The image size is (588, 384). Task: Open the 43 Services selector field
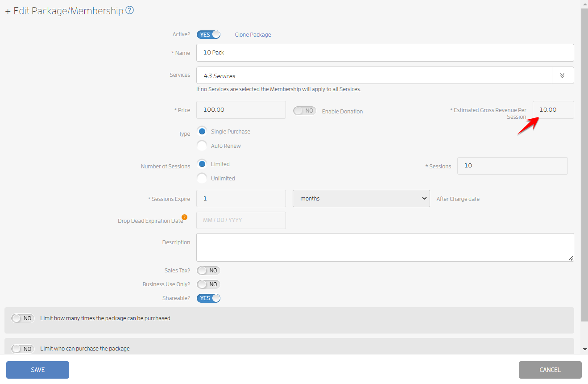(374, 75)
